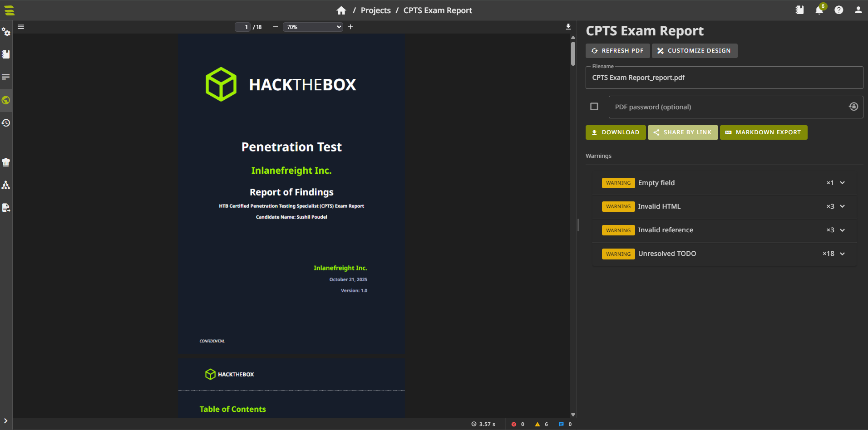The height and width of the screenshot is (430, 868).
Task: Open the help question mark icon
Action: pos(838,10)
